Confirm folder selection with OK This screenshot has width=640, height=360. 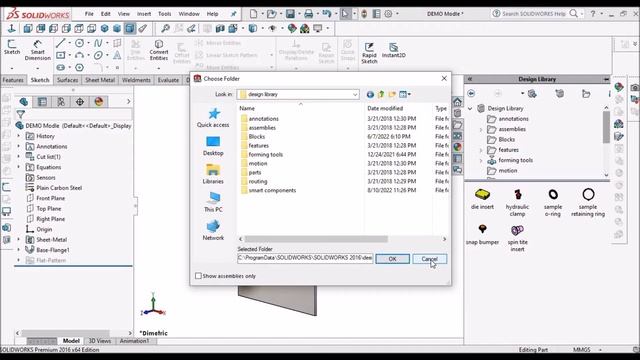(392, 259)
